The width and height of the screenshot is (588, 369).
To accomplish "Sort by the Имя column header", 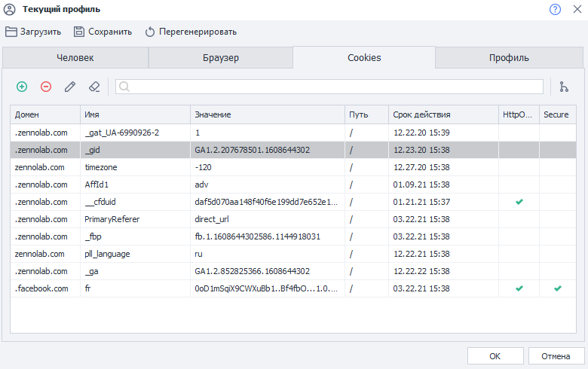I will click(x=134, y=114).
